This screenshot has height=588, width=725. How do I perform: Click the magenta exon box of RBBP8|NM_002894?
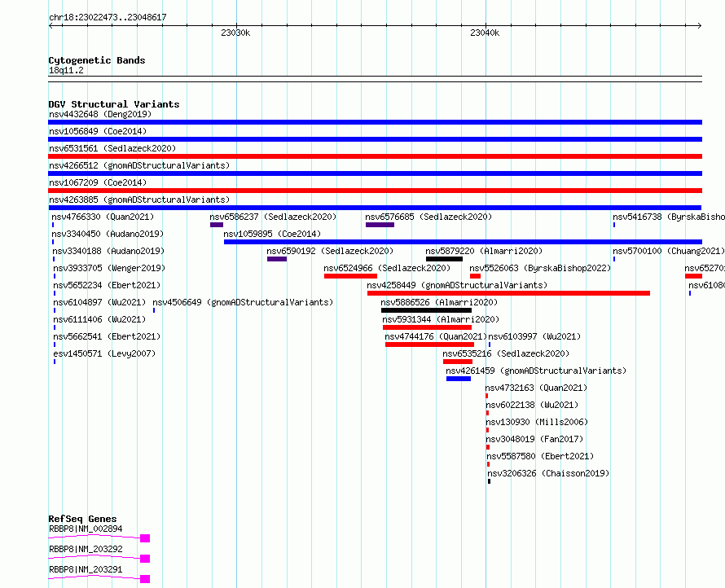pyautogui.click(x=145, y=538)
